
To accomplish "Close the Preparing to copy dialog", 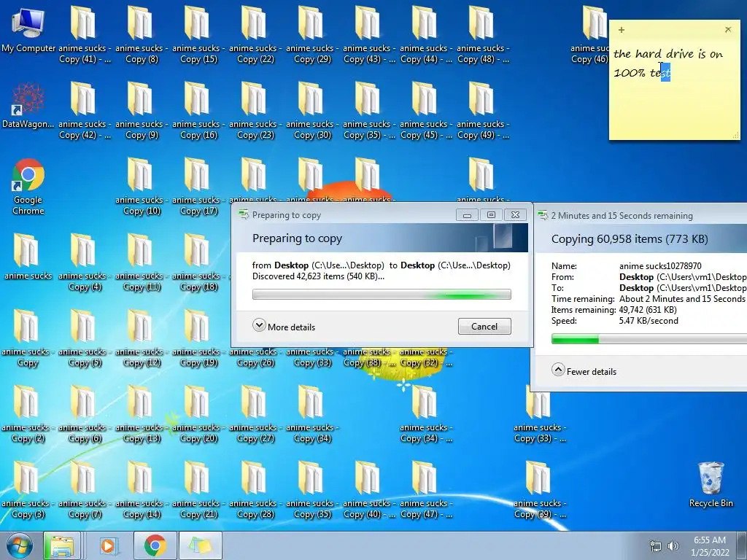I will coord(516,215).
